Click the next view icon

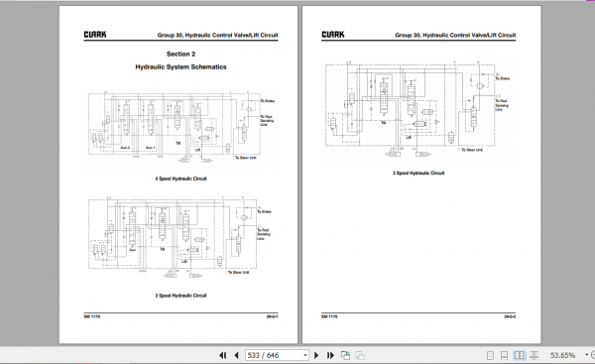point(360,355)
